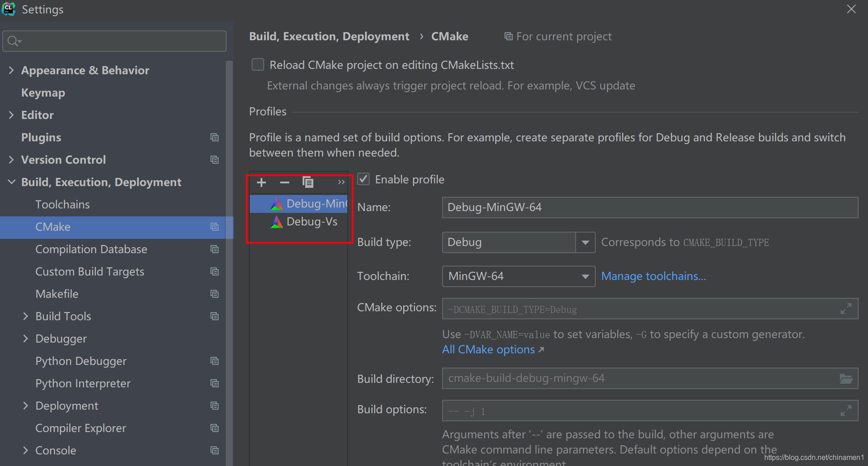Click project-level icon beside Build Tools
The width and height of the screenshot is (868, 466).
(x=215, y=316)
